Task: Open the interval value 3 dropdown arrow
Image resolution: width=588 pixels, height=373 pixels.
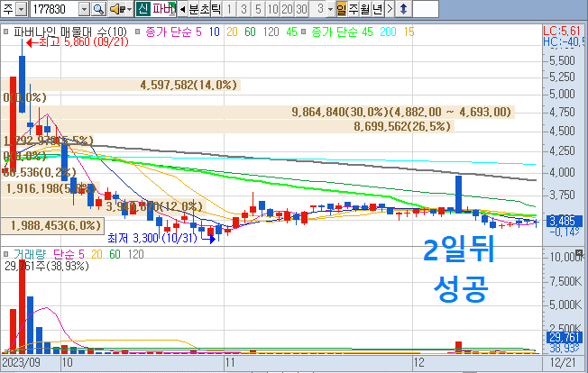Action: tap(330, 9)
